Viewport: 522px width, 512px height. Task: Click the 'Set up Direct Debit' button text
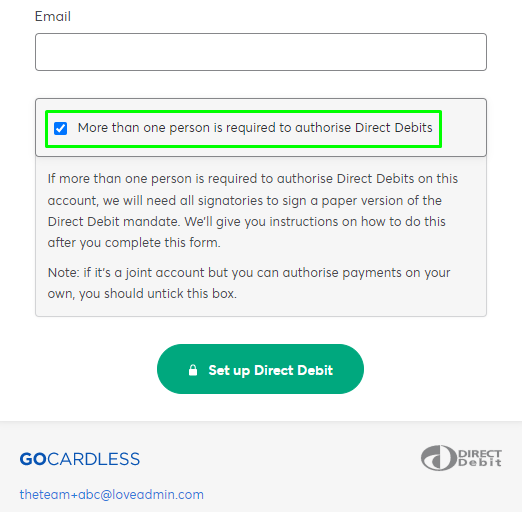coord(271,370)
